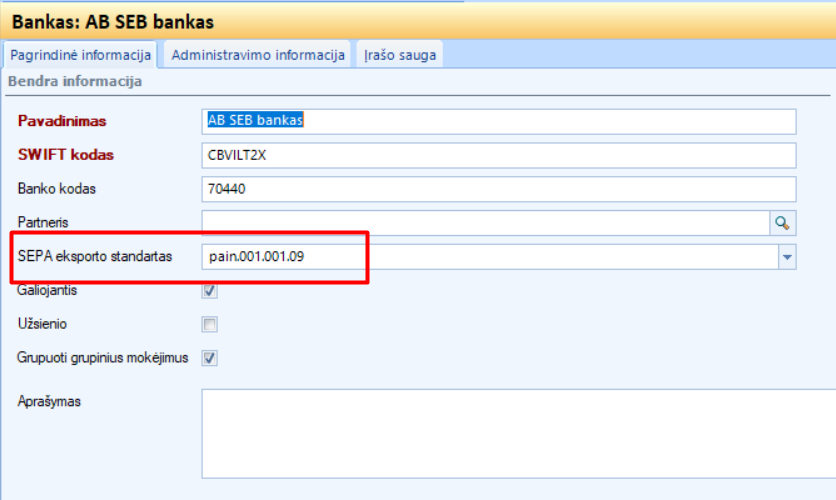This screenshot has width=836, height=500.
Task: Click the Pavadinimas label
Action: (x=62, y=121)
